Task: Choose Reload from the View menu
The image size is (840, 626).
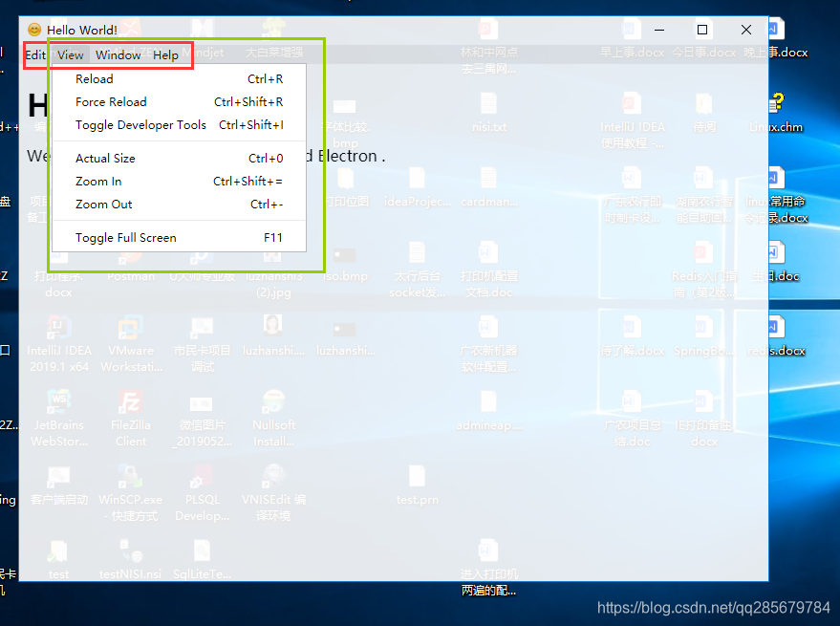Action: tap(179, 78)
